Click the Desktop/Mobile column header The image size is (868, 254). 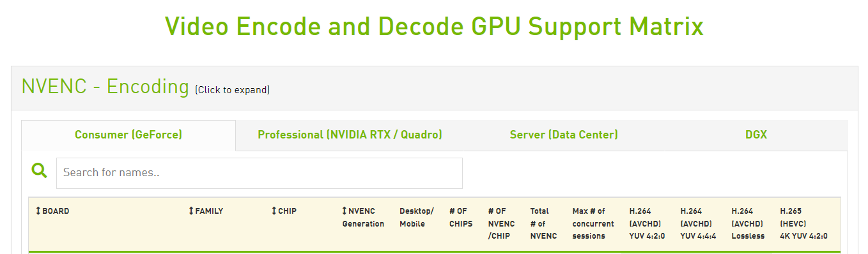point(417,218)
